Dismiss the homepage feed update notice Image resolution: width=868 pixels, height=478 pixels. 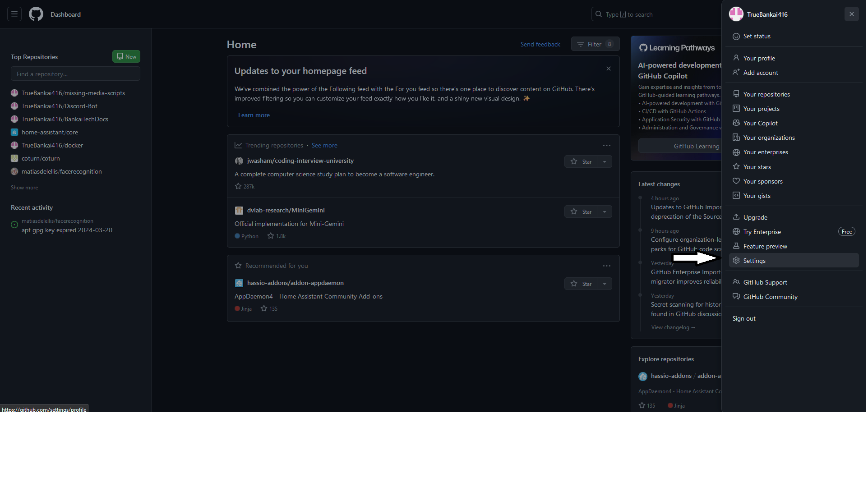tap(608, 69)
